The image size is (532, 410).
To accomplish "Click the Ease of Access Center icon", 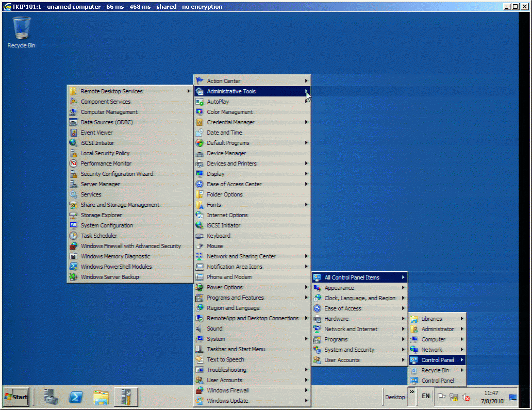I will pyautogui.click(x=199, y=184).
